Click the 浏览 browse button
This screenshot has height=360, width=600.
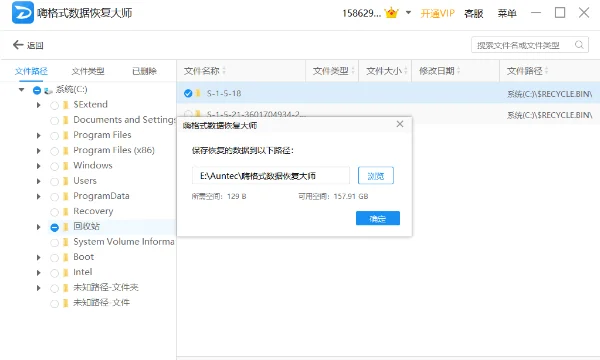click(376, 176)
